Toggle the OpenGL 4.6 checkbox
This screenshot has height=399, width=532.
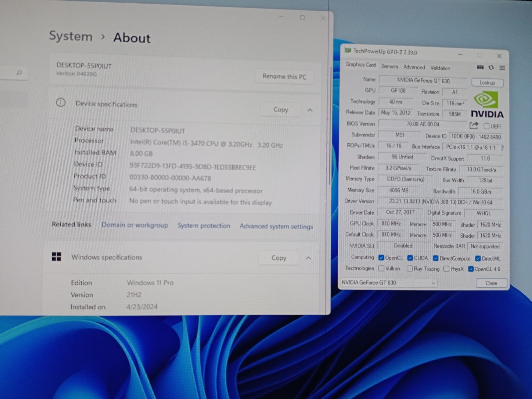tap(471, 269)
